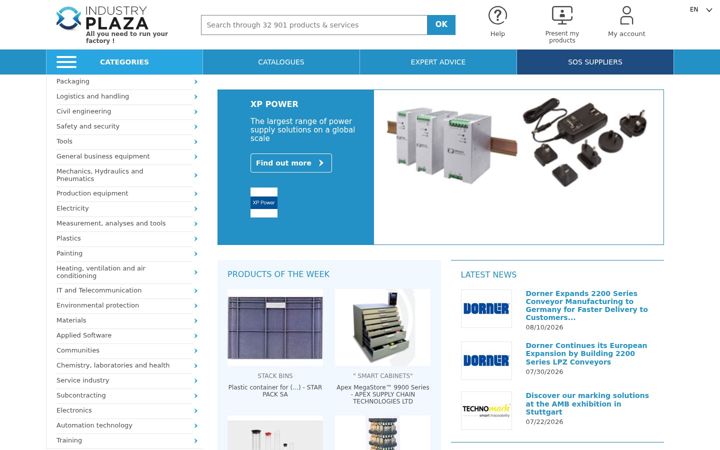The image size is (720, 450).
Task: Click the XP Power logo thumbnail
Action: (x=264, y=202)
